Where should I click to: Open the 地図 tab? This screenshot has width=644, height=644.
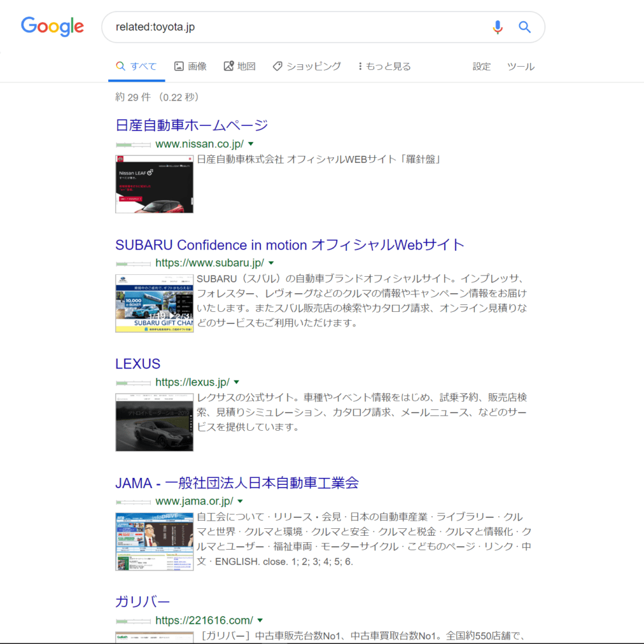240,66
